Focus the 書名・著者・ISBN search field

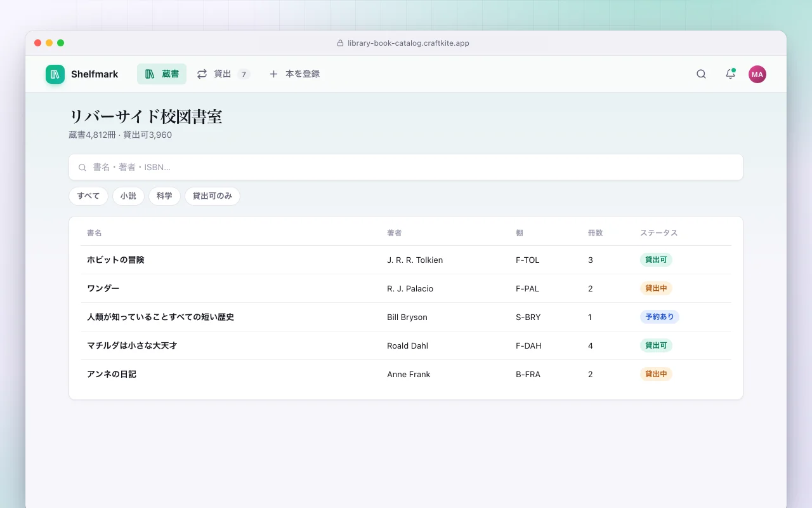tap(406, 167)
